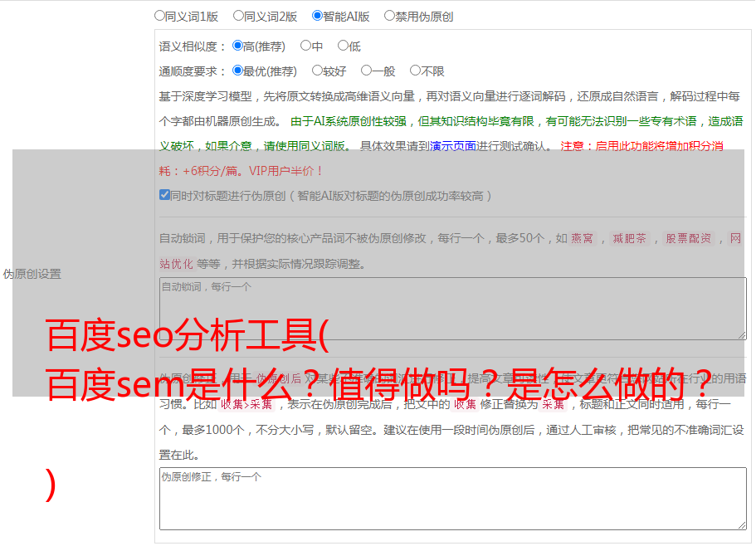This screenshot has height=546, width=756.
Task: Click the 语义相似度 label
Action: click(x=193, y=46)
